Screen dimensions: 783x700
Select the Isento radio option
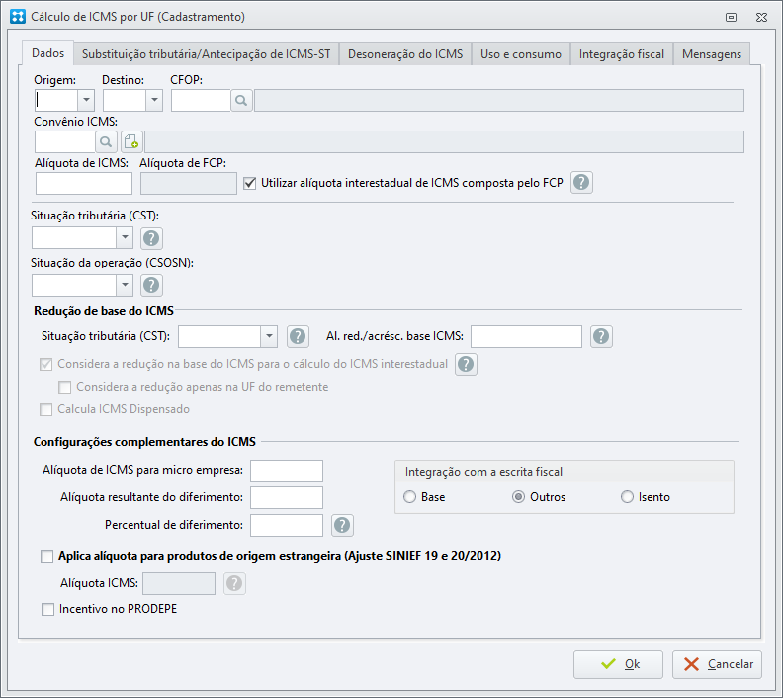click(627, 497)
